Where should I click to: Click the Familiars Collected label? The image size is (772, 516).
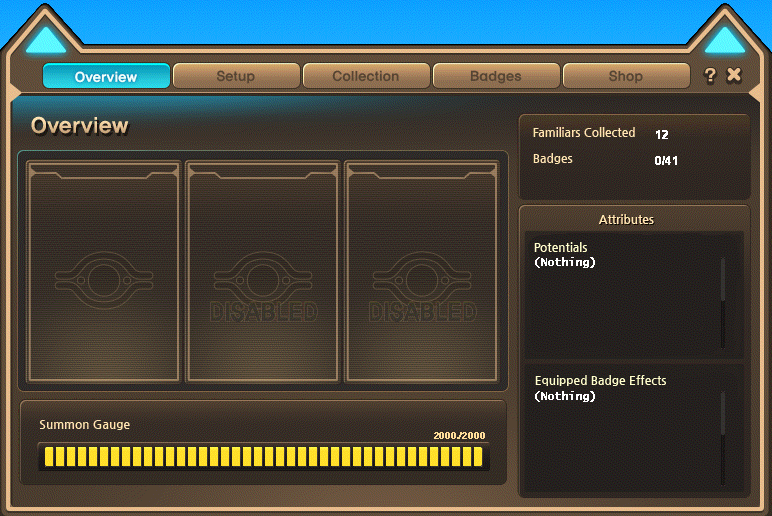point(584,132)
